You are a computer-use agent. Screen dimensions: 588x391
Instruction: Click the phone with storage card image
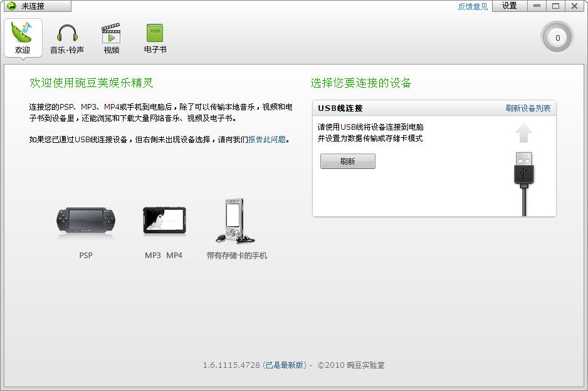(235, 221)
